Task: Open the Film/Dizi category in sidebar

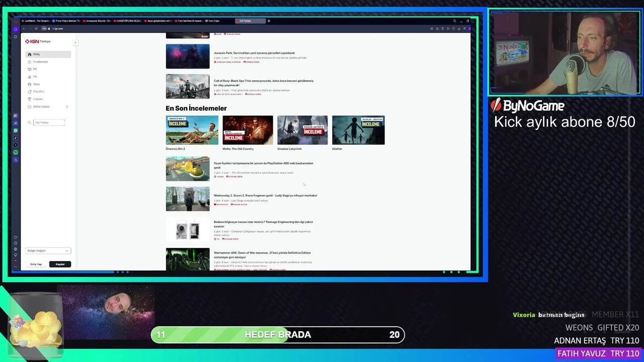Action: tap(48, 92)
